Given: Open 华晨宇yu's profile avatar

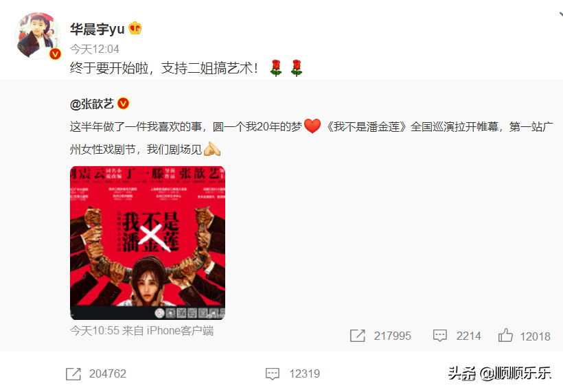Looking at the screenshot, I should (x=38, y=36).
